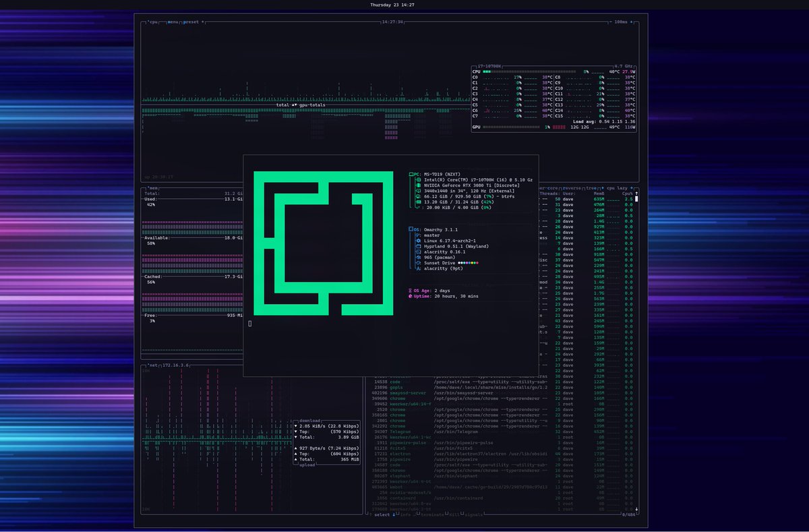Select the fcitx5 process row
Image resolution: width=809 pixels, height=532 pixels.
[502, 448]
